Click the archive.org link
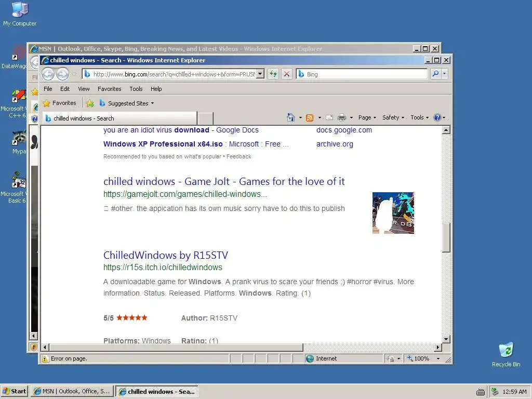Screen dimensions: 532x399 pyautogui.click(x=335, y=144)
